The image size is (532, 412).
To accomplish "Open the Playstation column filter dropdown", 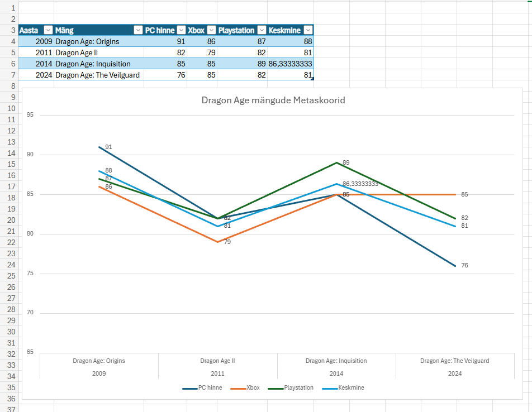I will [262, 30].
